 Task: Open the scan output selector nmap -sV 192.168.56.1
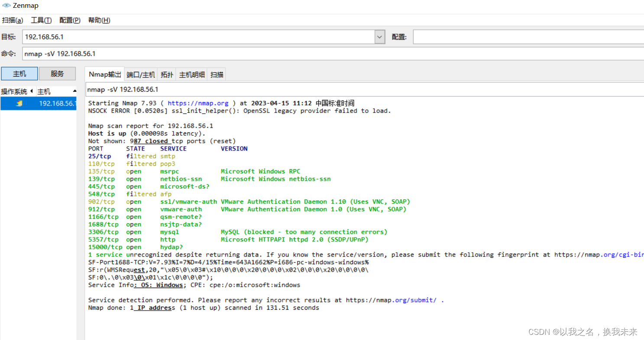(365, 90)
